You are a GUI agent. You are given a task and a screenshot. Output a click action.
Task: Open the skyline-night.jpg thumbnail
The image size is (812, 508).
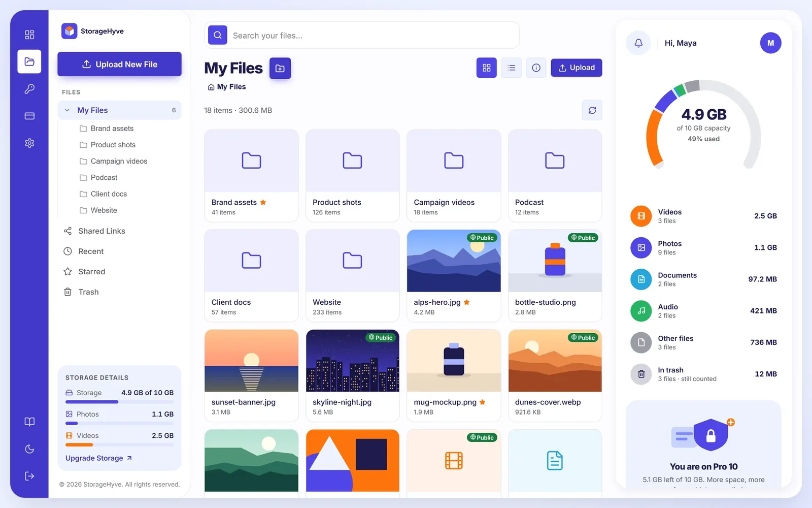click(353, 361)
